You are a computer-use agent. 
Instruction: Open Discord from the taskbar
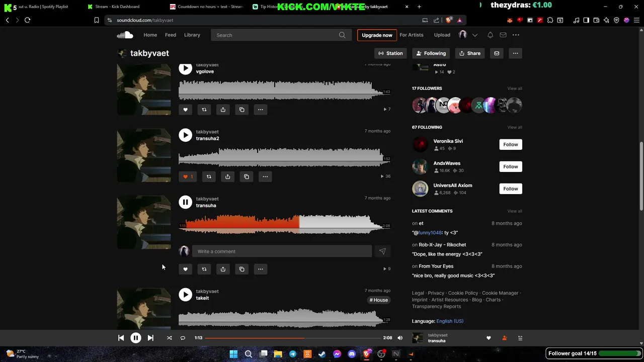(x=352, y=354)
